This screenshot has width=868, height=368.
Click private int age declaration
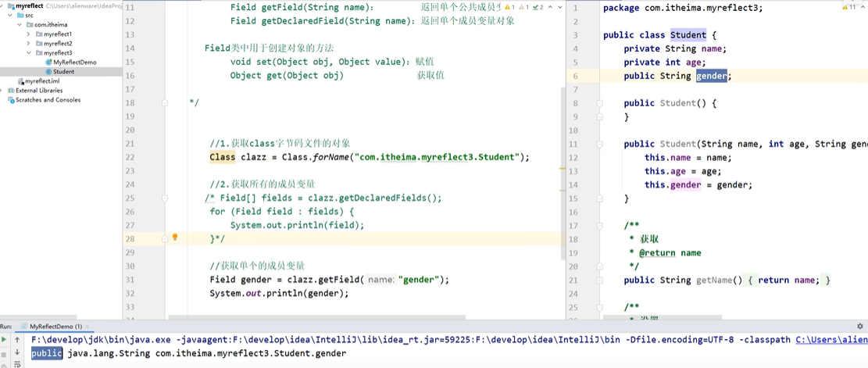pyautogui.click(x=665, y=62)
